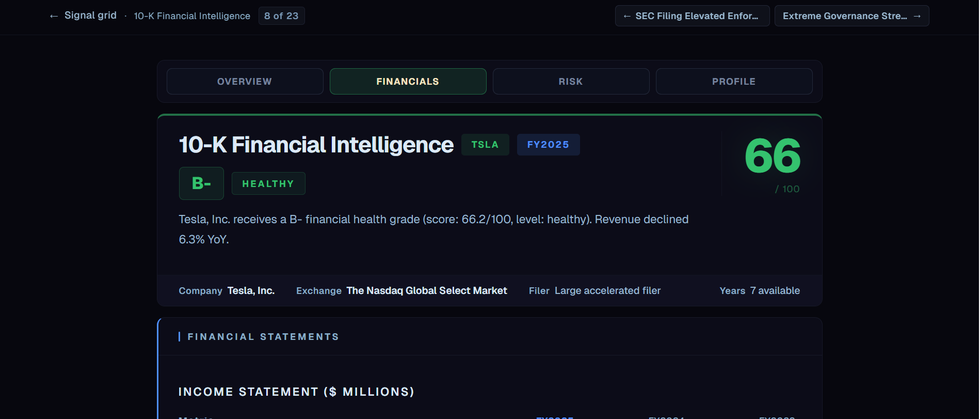This screenshot has width=980, height=419.
Task: Click the B- grade badge
Action: pyautogui.click(x=201, y=183)
